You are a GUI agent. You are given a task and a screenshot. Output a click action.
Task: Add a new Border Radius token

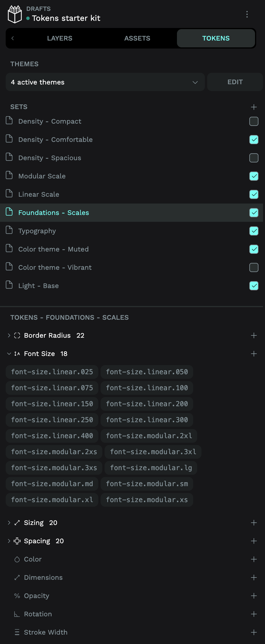254,335
